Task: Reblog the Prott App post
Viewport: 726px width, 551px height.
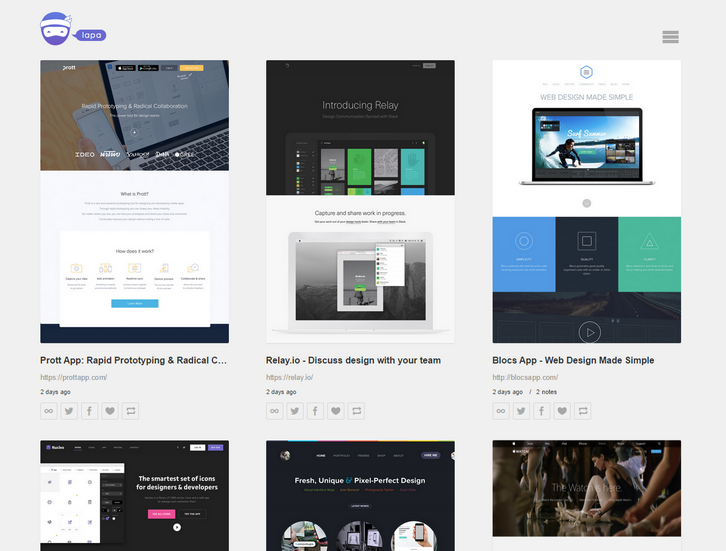Action: [x=131, y=411]
